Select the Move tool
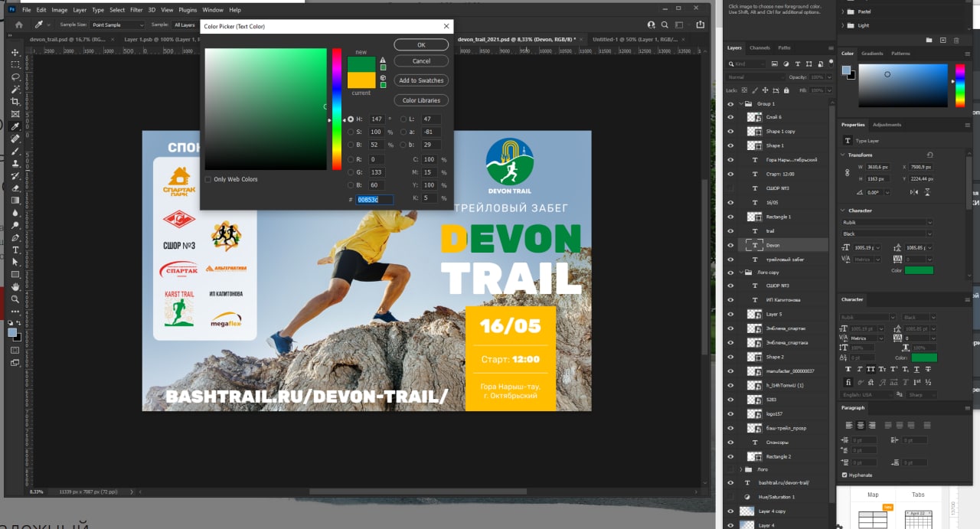Image resolution: width=980 pixels, height=529 pixels. (x=15, y=53)
